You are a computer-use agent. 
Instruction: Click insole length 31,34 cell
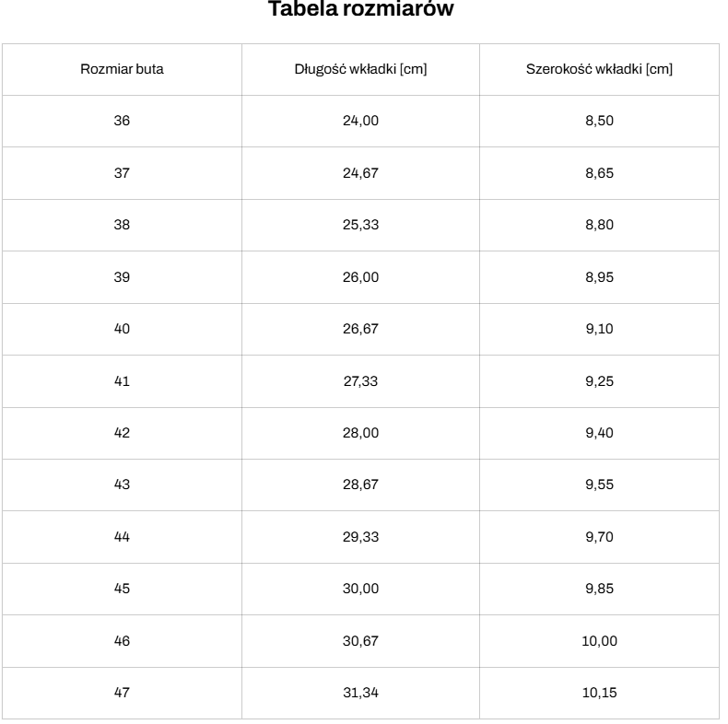360,693
